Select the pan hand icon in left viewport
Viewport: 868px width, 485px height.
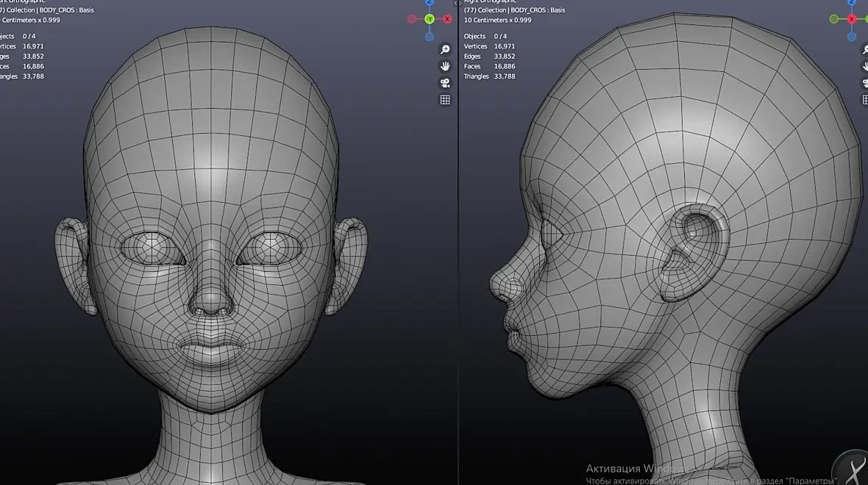445,66
